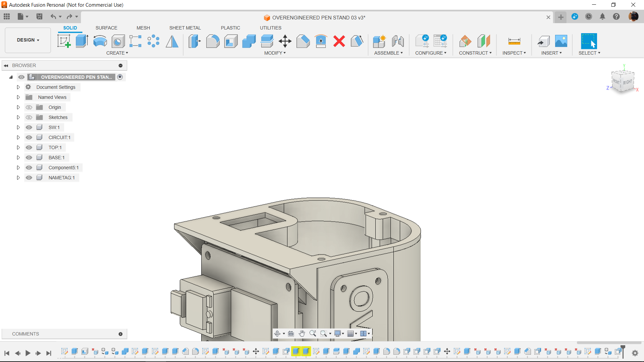
Task: Open the DESIGN workspace dropdown
Action: (x=28, y=40)
